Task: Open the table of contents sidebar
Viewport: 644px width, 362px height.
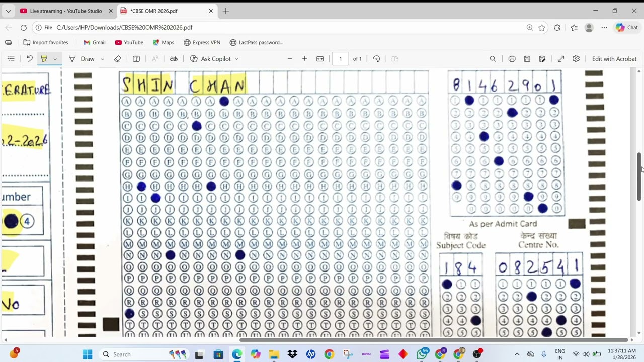Action: [11, 59]
